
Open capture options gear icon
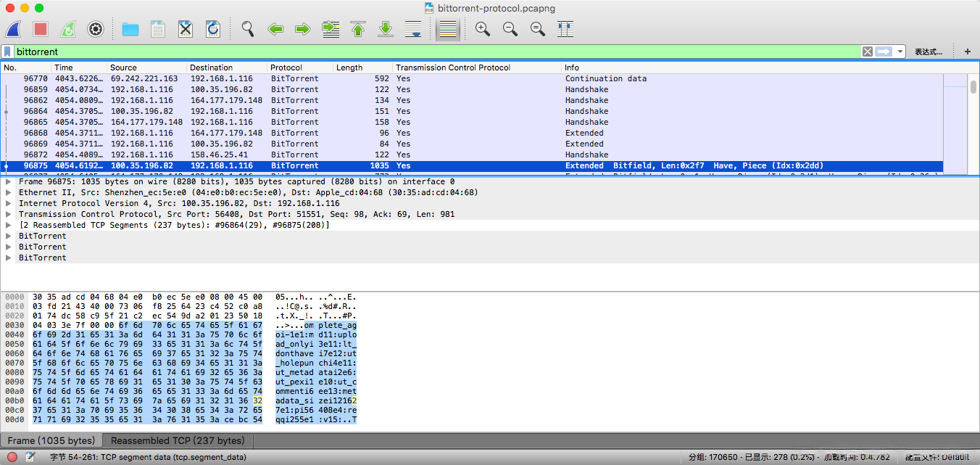pos(95,29)
